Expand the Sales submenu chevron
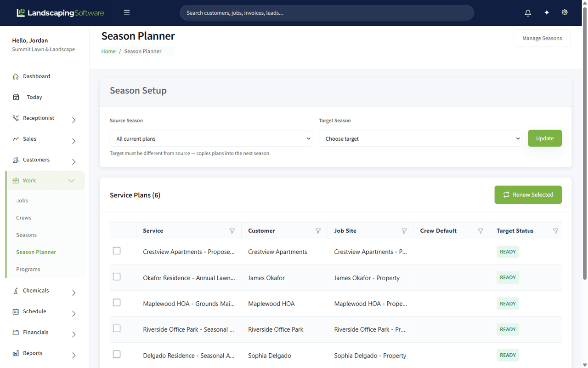This screenshot has height=368, width=588. [73, 141]
